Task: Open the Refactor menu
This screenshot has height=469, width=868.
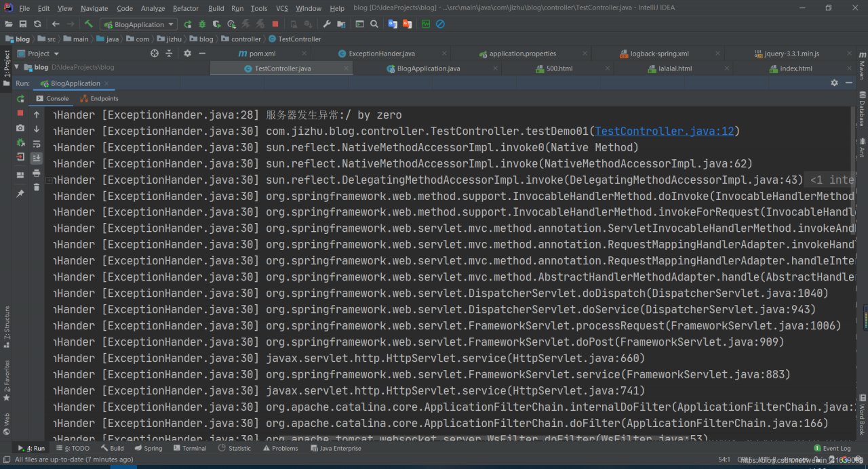Action: point(186,8)
